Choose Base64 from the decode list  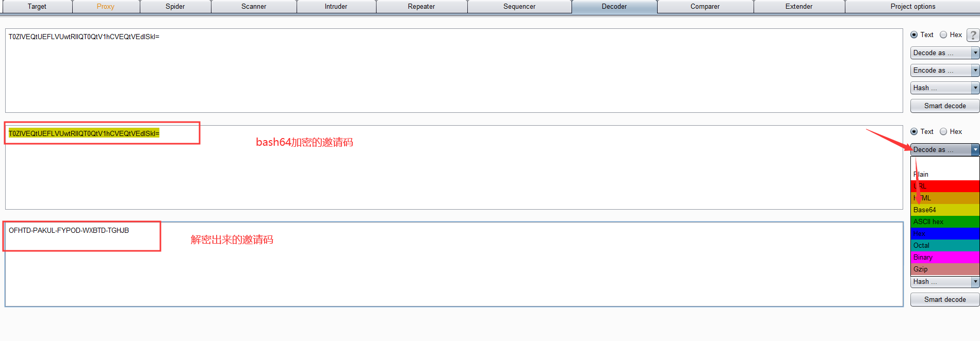[944, 210]
